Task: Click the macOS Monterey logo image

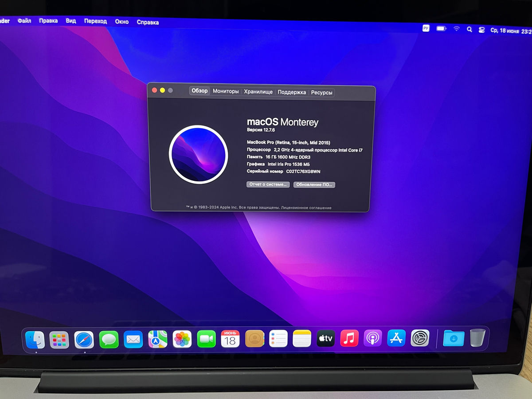Action: (x=199, y=154)
